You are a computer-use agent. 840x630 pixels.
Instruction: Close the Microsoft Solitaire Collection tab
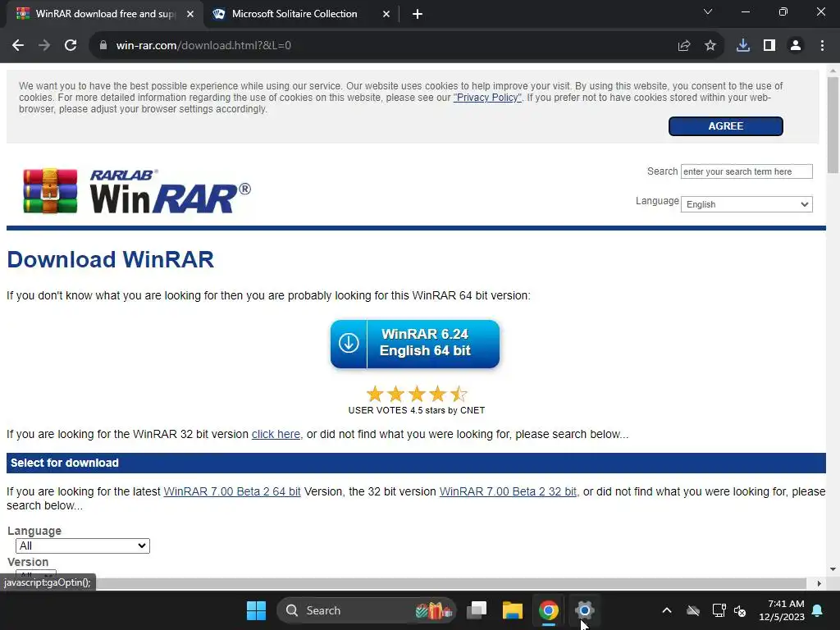click(x=386, y=15)
